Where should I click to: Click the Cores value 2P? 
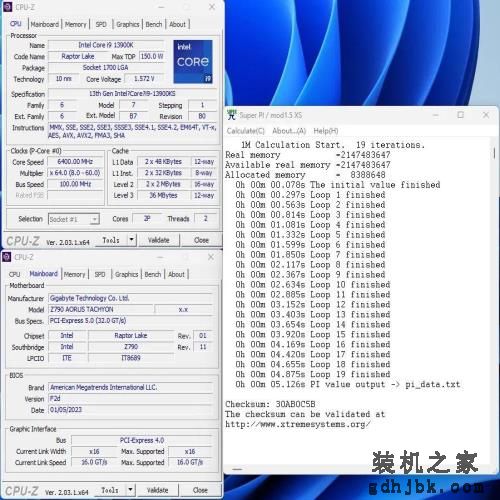(x=147, y=219)
